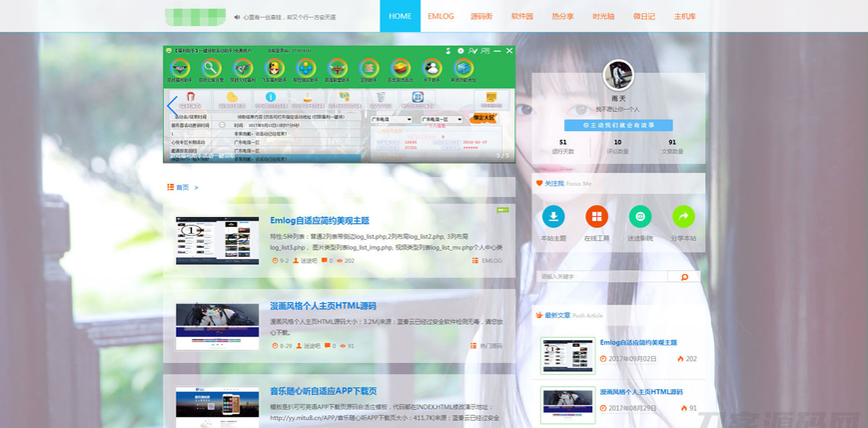
Task: Click the green 迷途影视 circle icon
Action: pos(640,216)
